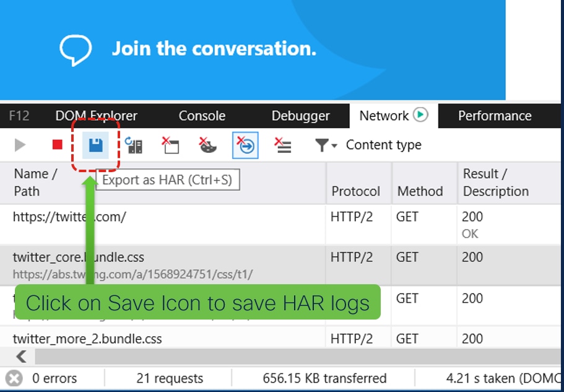Viewport: 564px width, 392px height.
Task: Click the 0 errors status text
Action: click(x=54, y=379)
